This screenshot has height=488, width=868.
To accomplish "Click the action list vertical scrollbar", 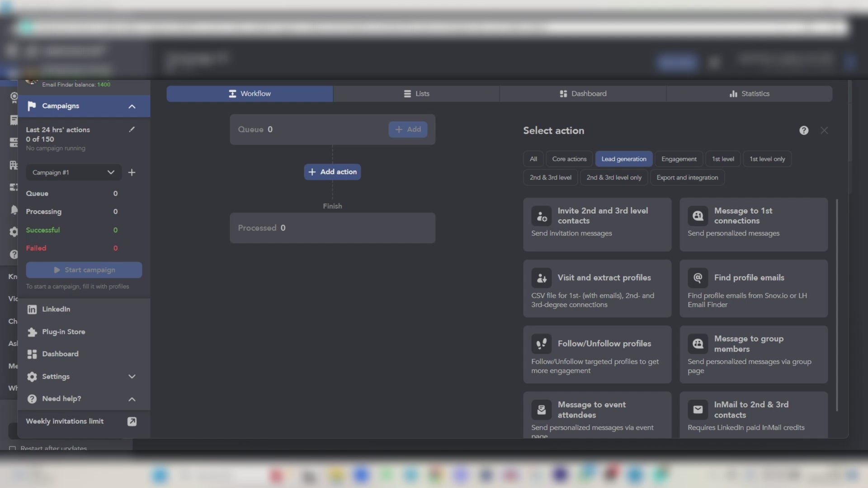I will pyautogui.click(x=837, y=305).
